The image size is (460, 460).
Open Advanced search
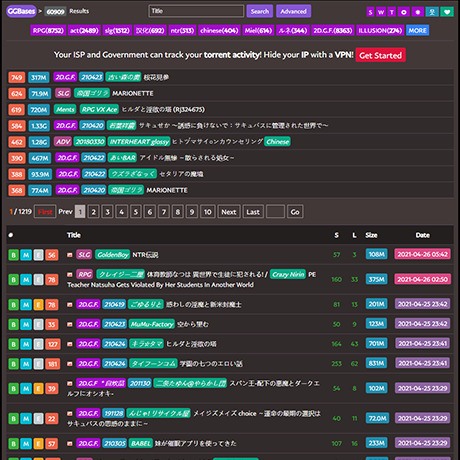(293, 11)
